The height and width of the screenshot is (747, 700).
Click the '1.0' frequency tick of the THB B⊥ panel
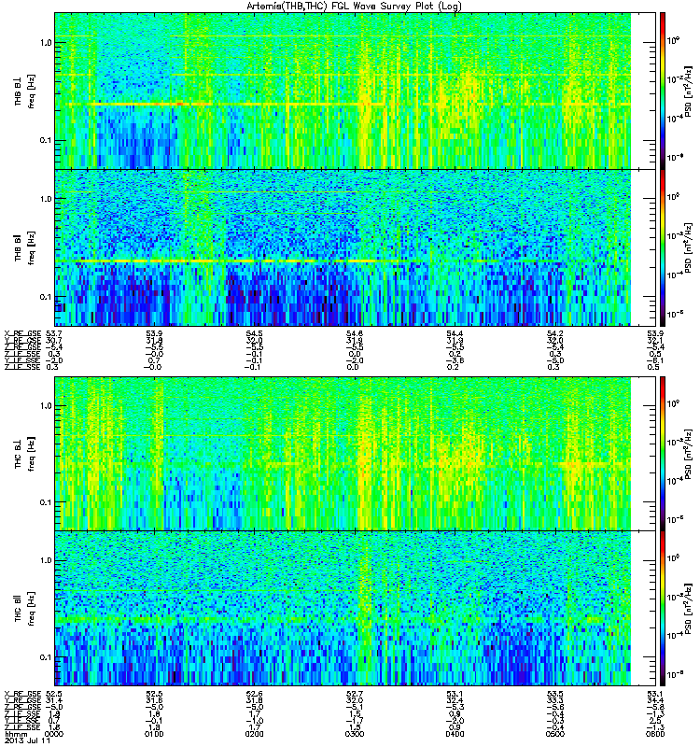[x=46, y=43]
